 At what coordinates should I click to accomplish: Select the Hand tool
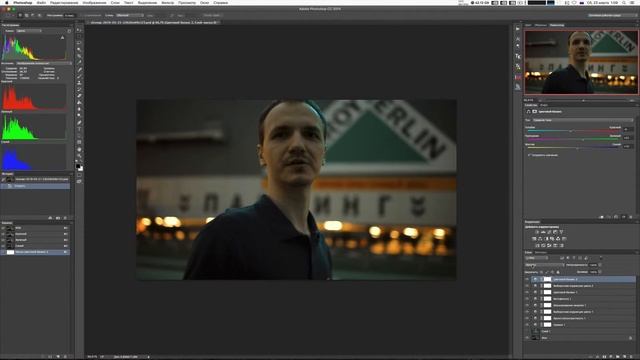79,149
